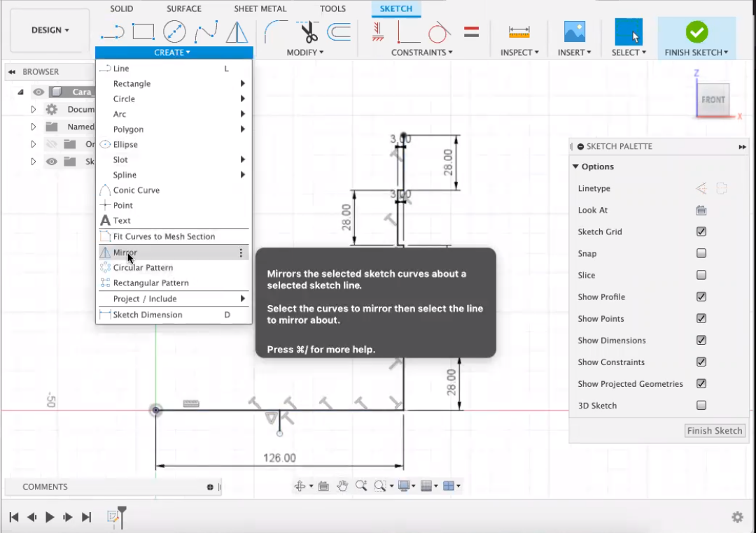Jump to timeline start button

point(14,517)
